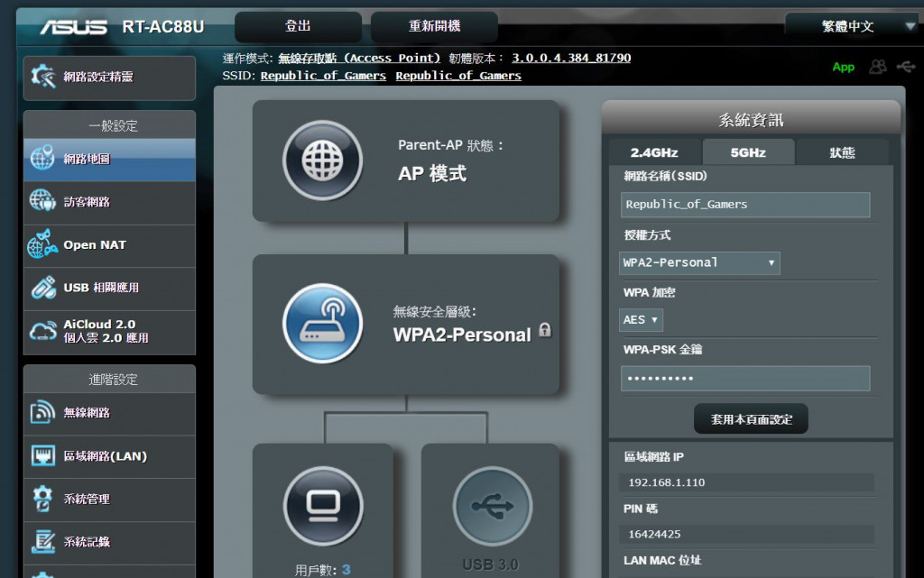Switch to the 狀態 status tab
Screen dimensions: 924x578
click(x=842, y=153)
